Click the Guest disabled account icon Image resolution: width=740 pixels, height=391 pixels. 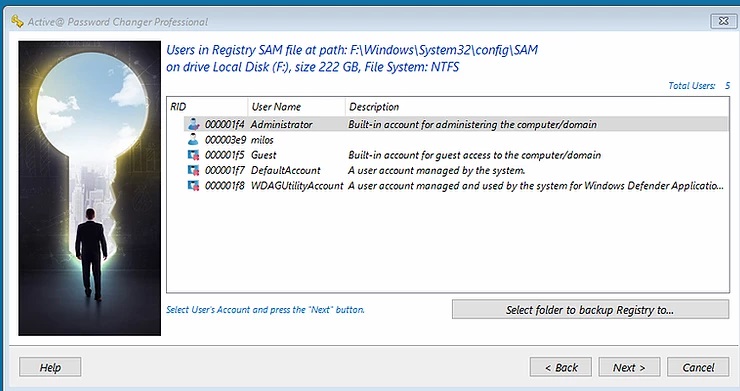pos(193,155)
